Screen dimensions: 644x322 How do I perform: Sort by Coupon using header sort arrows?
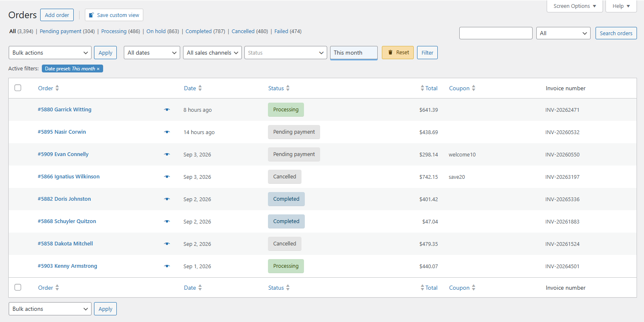473,88
